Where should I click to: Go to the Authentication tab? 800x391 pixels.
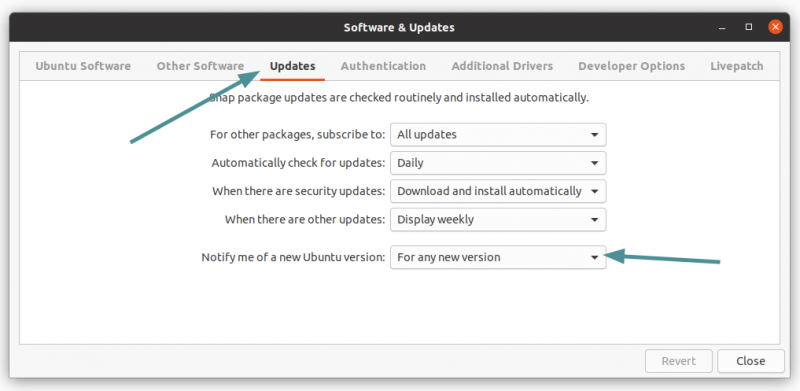(383, 66)
